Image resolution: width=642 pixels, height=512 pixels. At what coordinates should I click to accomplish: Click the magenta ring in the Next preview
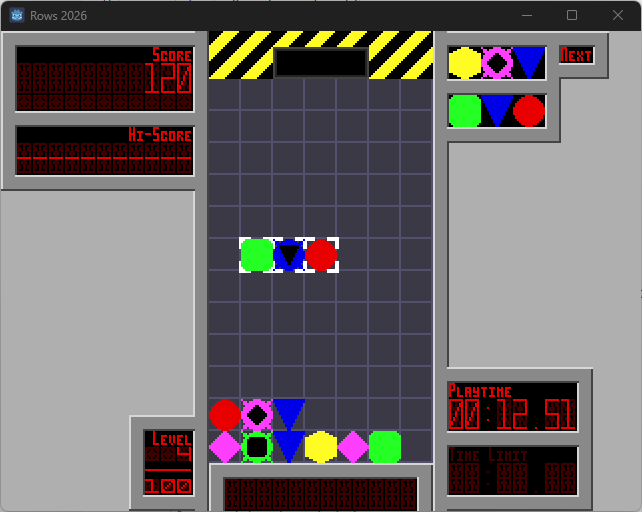click(x=497, y=63)
